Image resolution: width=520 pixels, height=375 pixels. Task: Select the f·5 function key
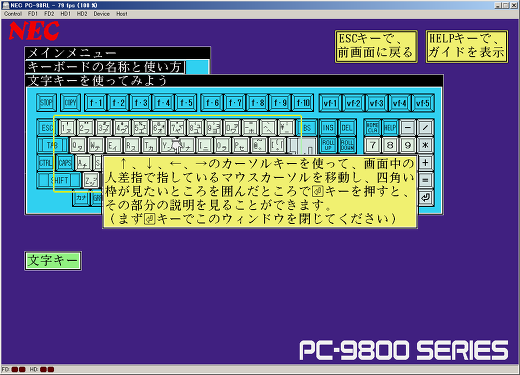click(186, 103)
